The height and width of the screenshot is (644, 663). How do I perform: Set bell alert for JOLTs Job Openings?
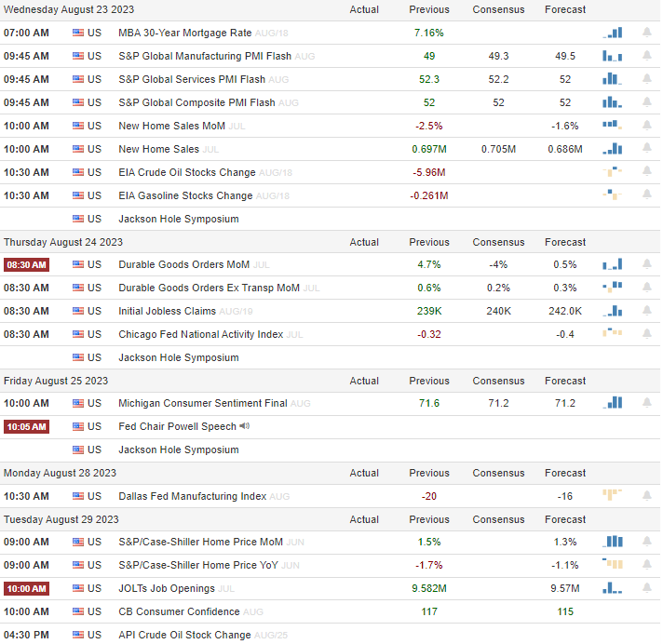click(646, 587)
